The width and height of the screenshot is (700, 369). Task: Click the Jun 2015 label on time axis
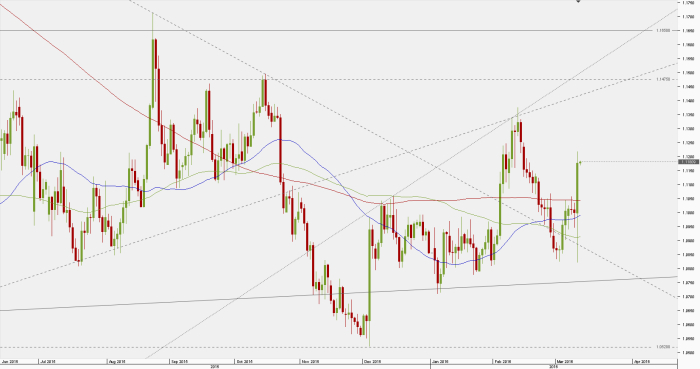(10, 361)
